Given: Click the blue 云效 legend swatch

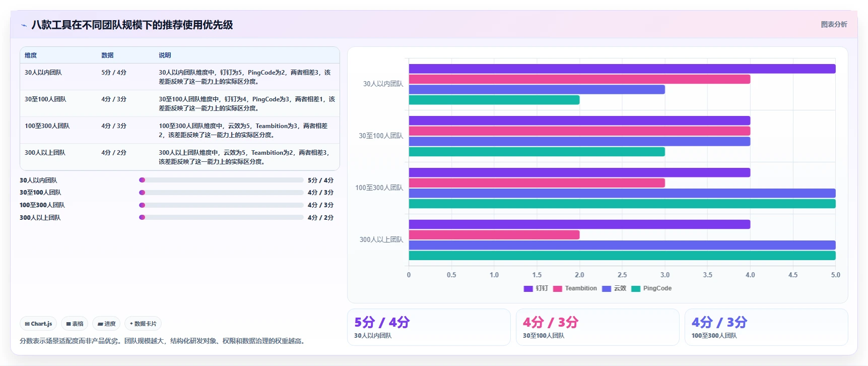Looking at the screenshot, I should (x=607, y=289).
